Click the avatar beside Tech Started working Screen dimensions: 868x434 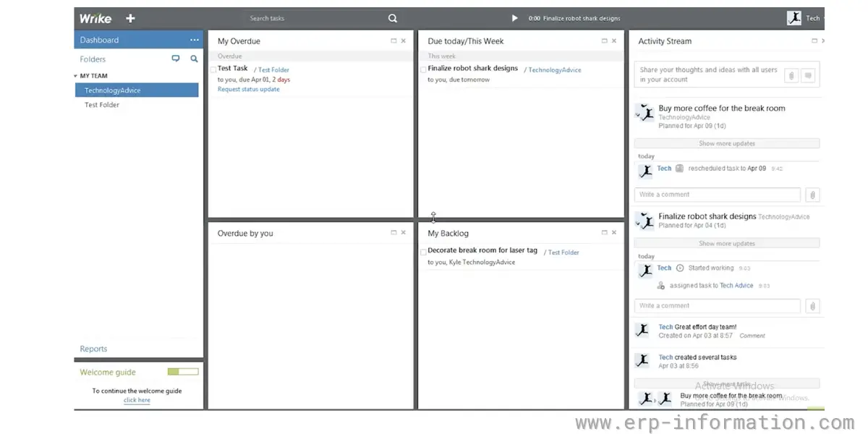click(645, 271)
